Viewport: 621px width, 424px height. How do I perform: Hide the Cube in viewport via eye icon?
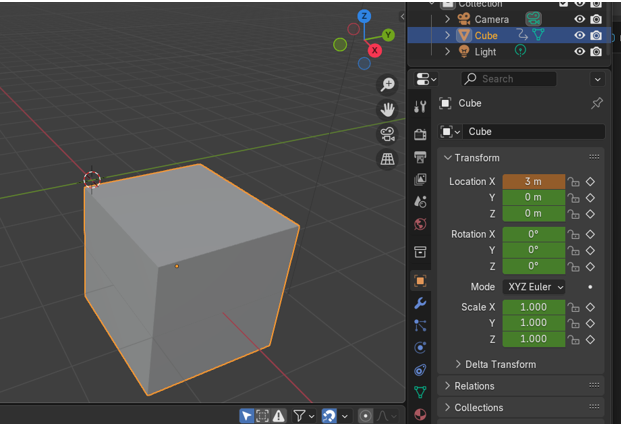pyautogui.click(x=579, y=35)
